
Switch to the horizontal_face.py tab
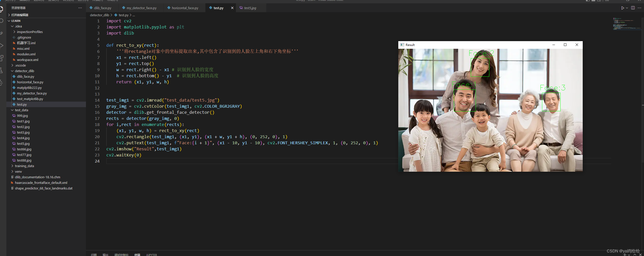[x=185, y=8]
